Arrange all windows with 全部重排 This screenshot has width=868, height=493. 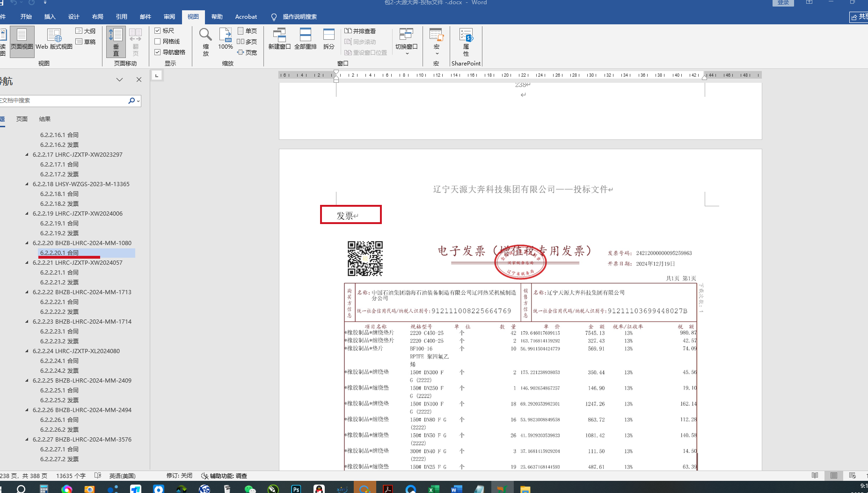[306, 38]
